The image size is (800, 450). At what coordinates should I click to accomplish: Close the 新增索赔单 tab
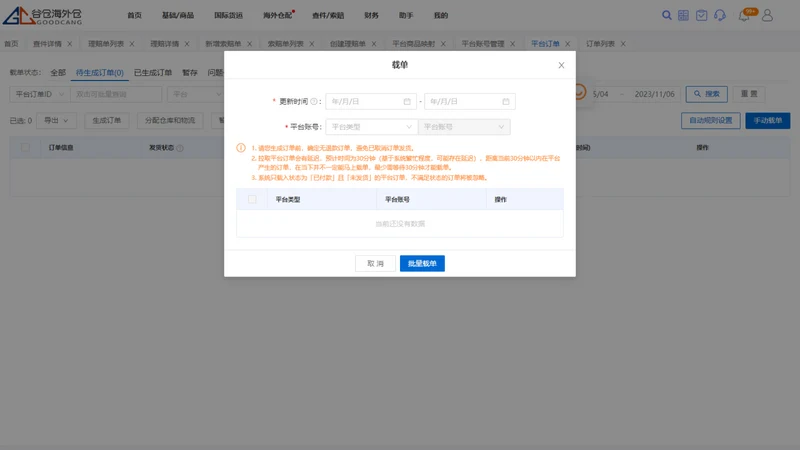click(249, 44)
